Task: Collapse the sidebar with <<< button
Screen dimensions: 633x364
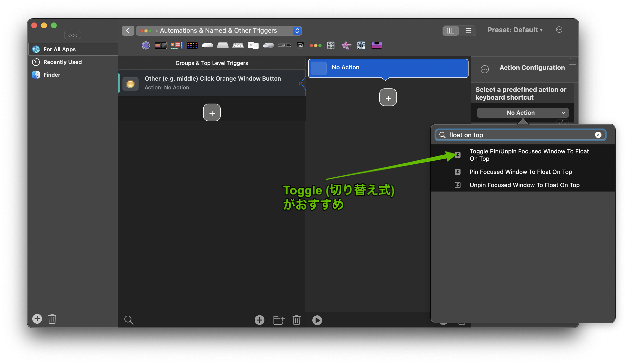Action: pos(72,35)
